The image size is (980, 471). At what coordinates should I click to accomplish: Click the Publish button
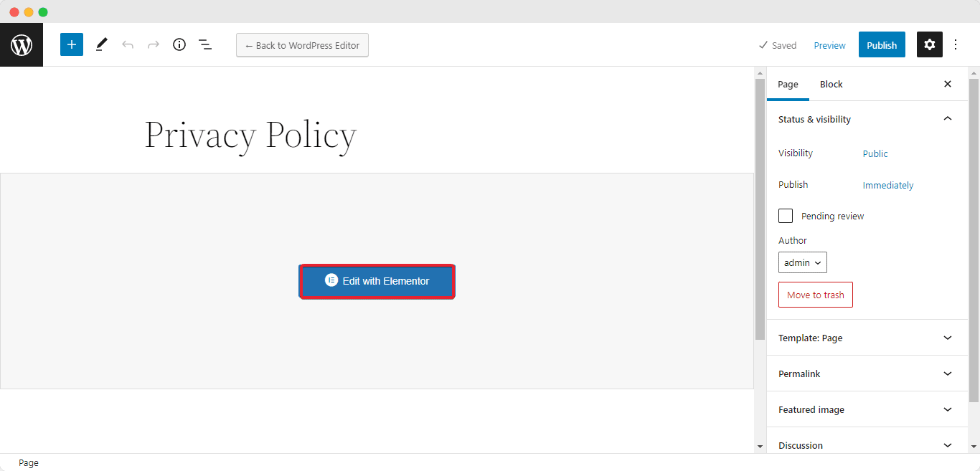pyautogui.click(x=882, y=44)
